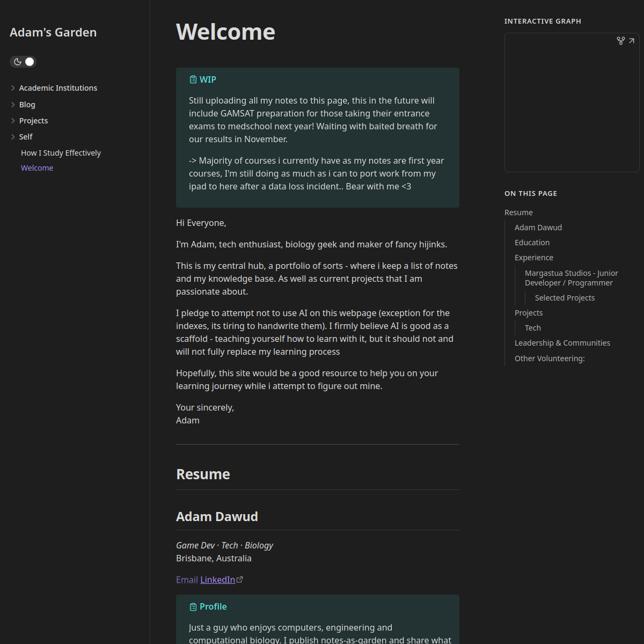The height and width of the screenshot is (644, 644).
Task: Click the external-link icon next to LinkedIn
Action: pos(240,579)
